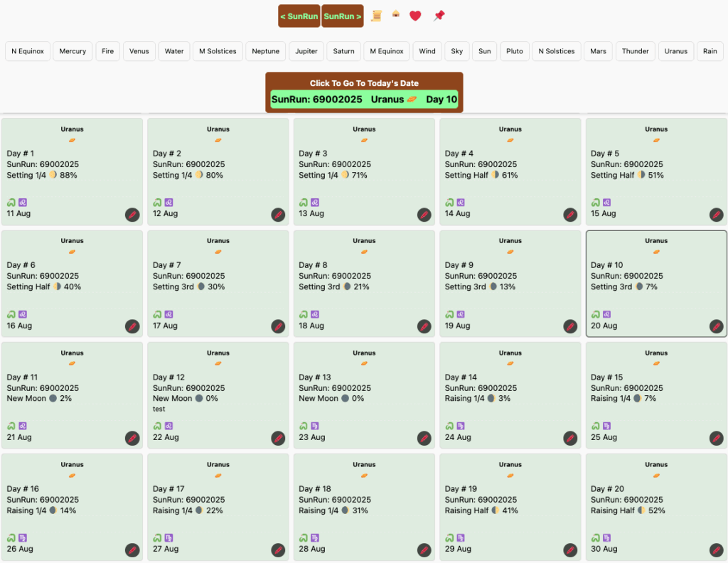Select the highlighted Day 10 card
This screenshot has width=728, height=563.
point(655,282)
